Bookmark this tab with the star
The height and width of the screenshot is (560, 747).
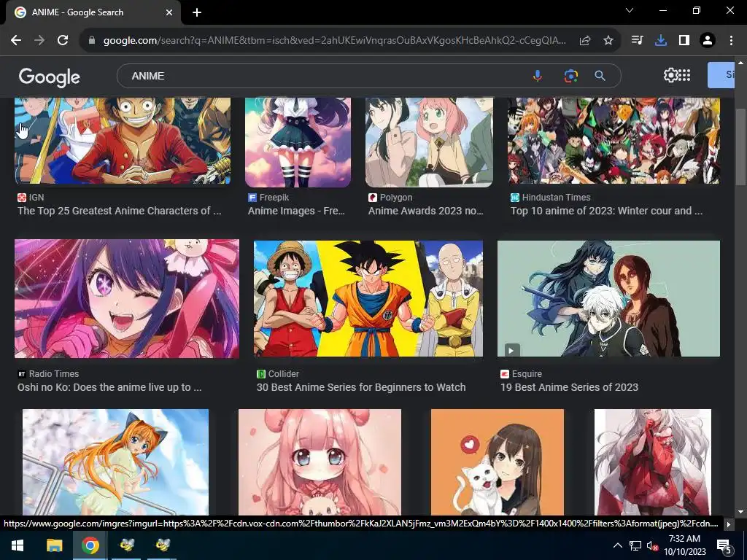(x=608, y=41)
